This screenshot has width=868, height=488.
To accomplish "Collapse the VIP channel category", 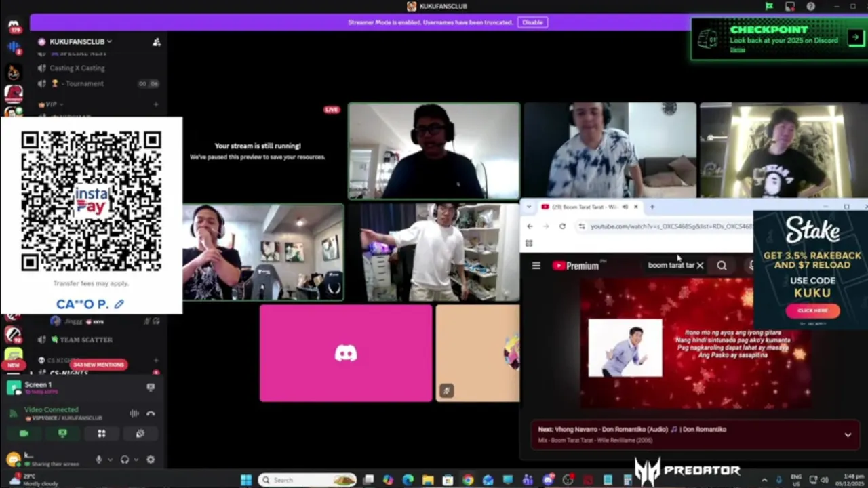I will click(x=51, y=104).
